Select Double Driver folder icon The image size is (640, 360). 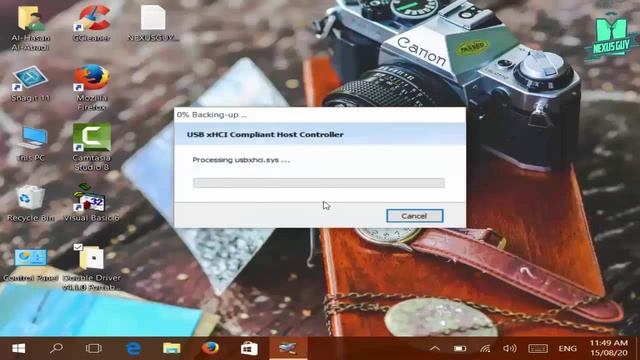point(92,267)
